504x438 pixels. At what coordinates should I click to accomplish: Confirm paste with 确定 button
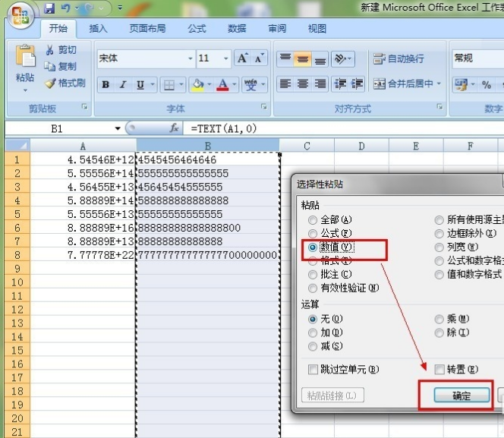(x=461, y=395)
